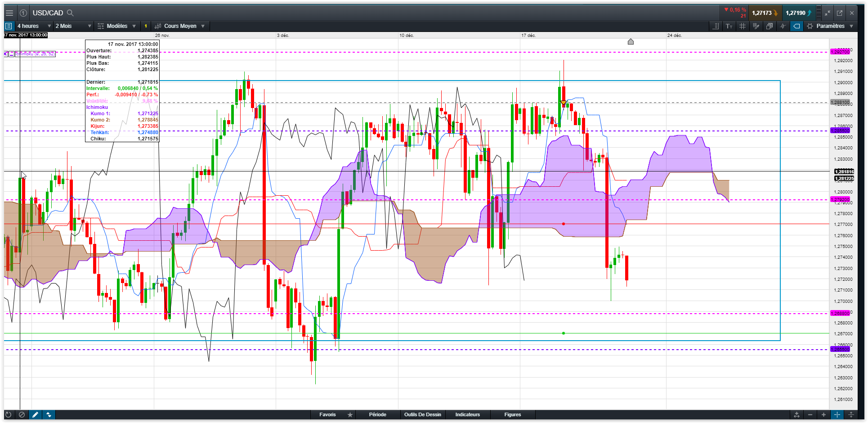Click the vertical split icon at bottom right
The image size is (868, 423).
point(851,414)
